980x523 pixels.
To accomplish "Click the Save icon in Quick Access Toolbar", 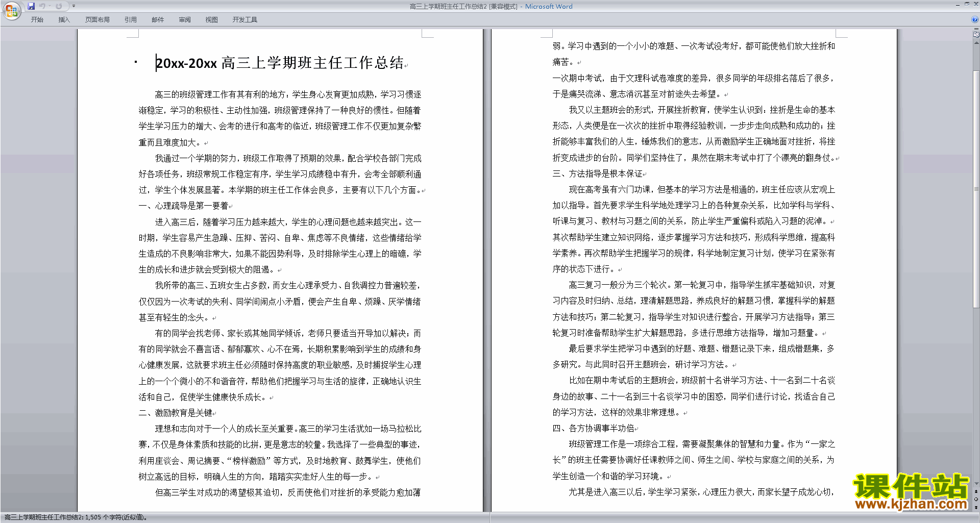I will click(31, 6).
